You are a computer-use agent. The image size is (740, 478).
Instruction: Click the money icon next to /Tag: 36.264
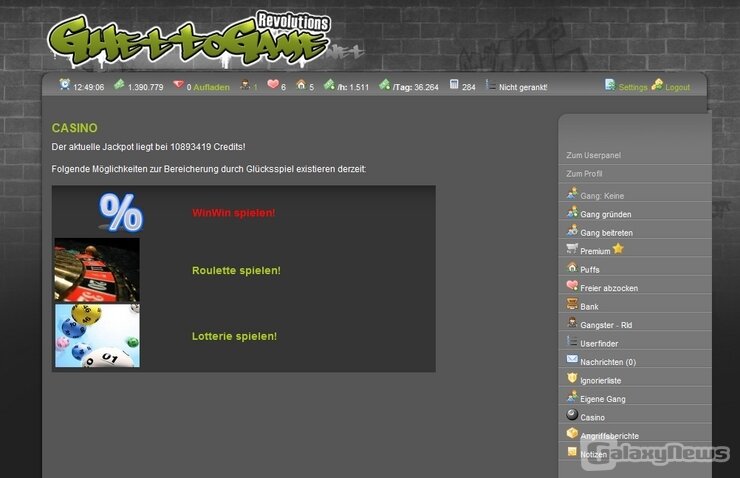point(385,84)
